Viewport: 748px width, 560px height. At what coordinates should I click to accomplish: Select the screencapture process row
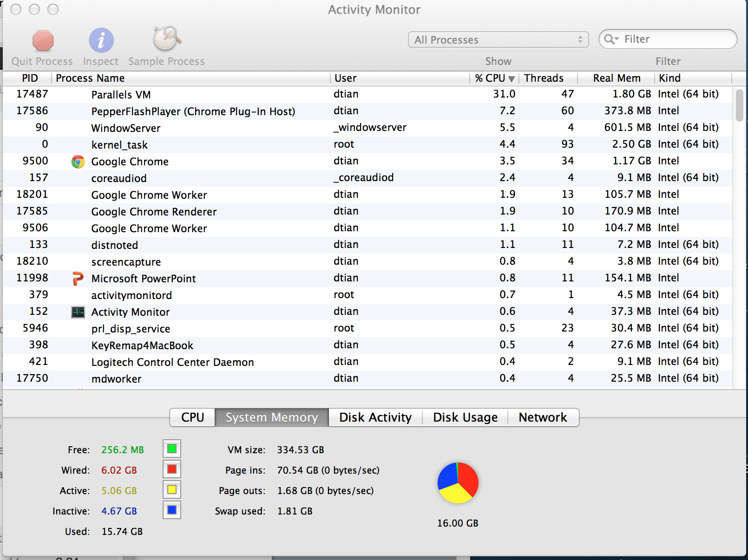coord(367,261)
